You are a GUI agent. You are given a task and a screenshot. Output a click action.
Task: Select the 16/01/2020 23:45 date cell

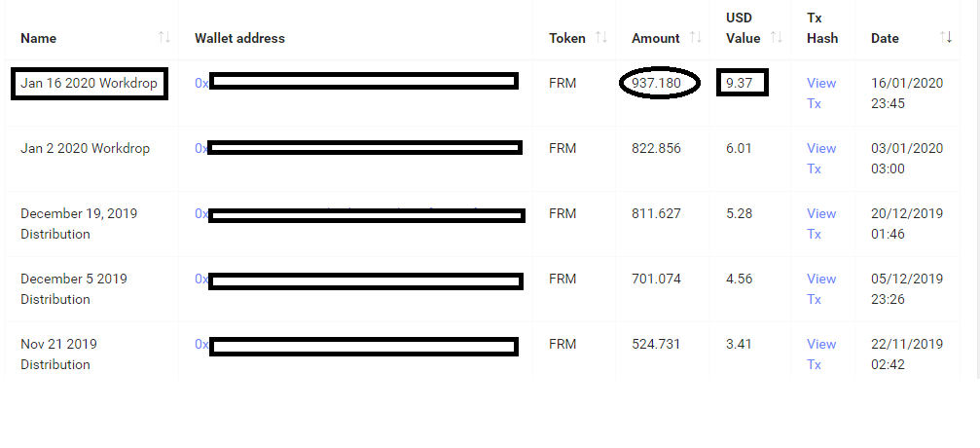[907, 93]
